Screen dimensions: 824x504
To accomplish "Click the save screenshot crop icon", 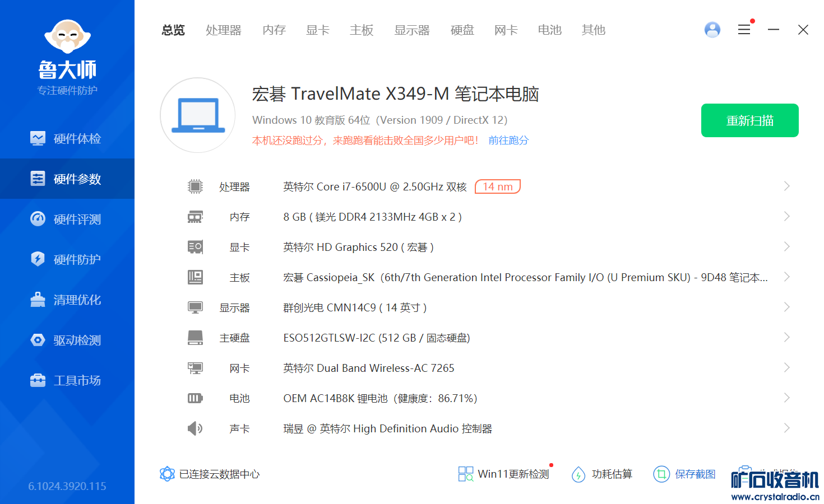I will click(x=661, y=474).
